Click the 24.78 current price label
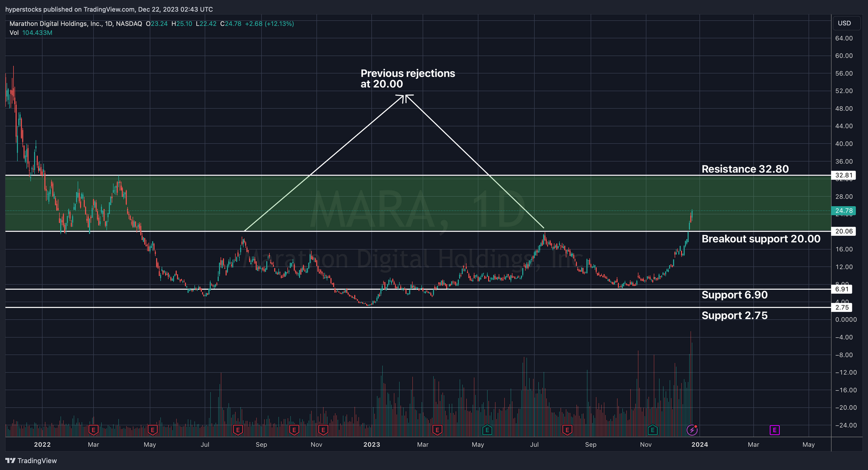The height and width of the screenshot is (470, 868). point(843,211)
